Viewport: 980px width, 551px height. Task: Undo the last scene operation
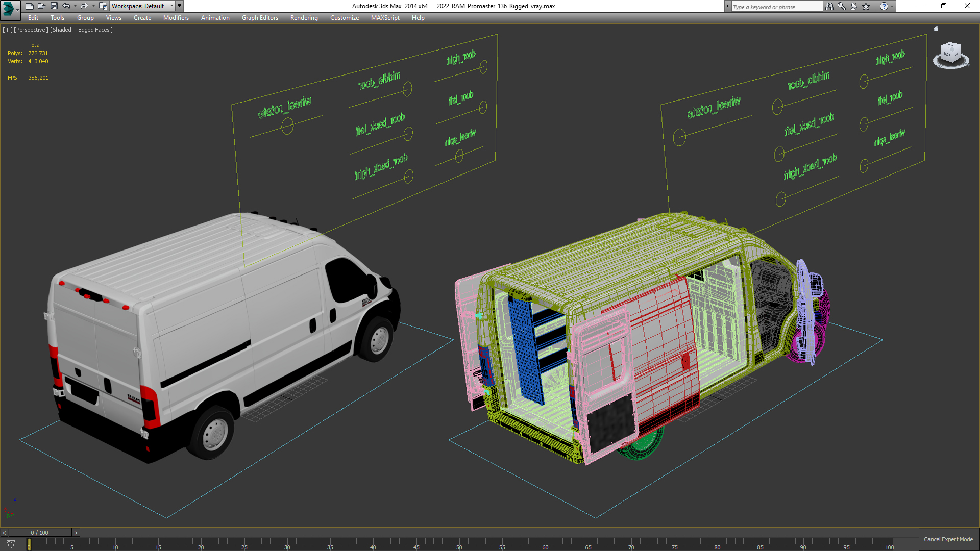(x=66, y=6)
